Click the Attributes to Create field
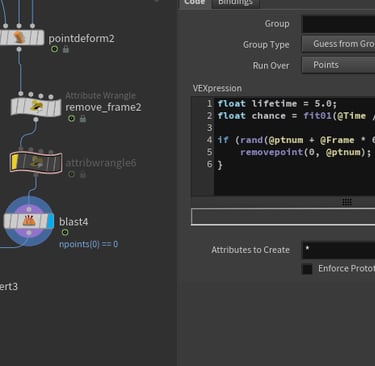The image size is (375, 366). click(338, 250)
